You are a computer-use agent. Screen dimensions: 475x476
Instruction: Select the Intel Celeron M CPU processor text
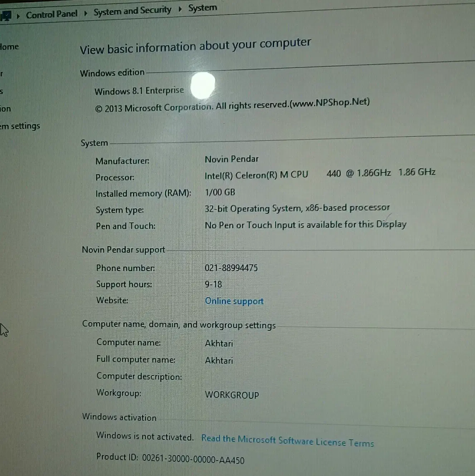pyautogui.click(x=320, y=174)
